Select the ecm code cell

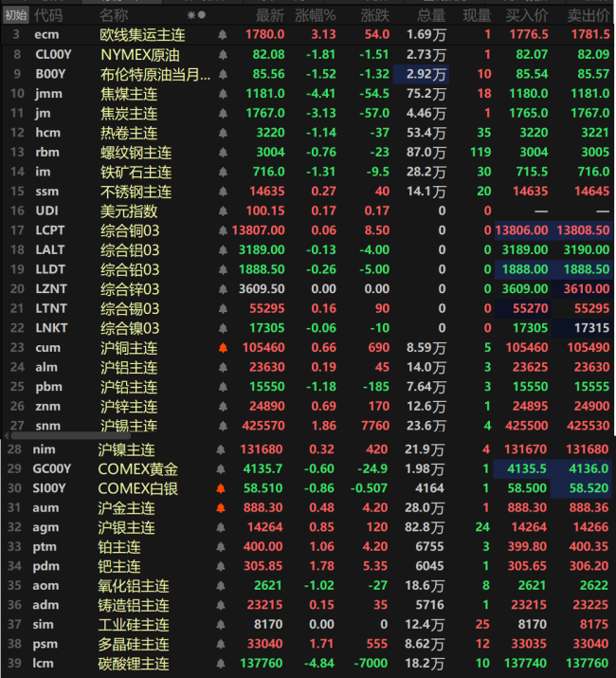coord(46,34)
